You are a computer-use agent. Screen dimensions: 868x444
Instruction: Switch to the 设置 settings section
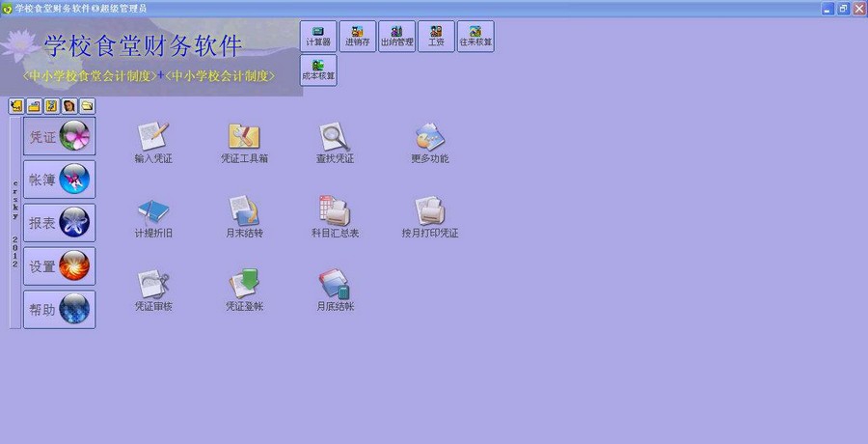pyautogui.click(x=59, y=266)
